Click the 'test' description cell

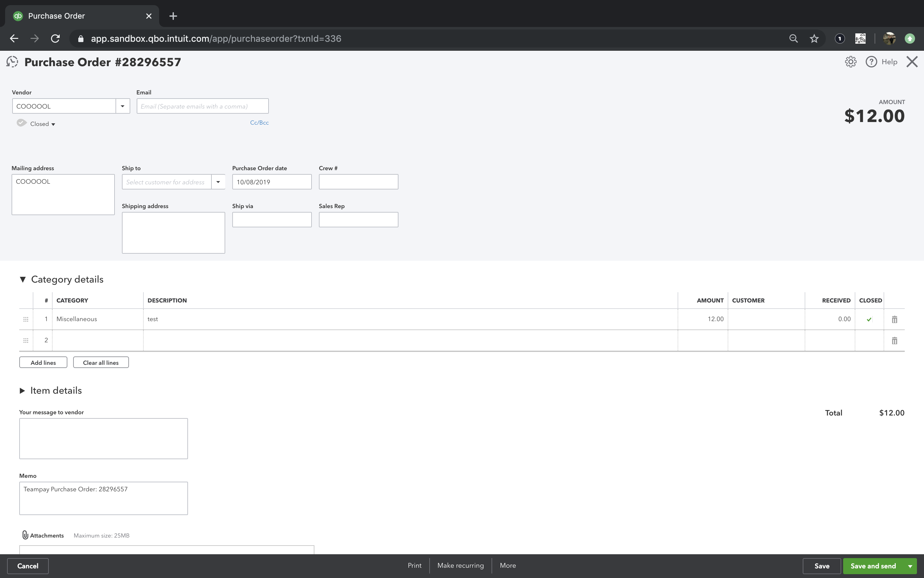click(410, 319)
